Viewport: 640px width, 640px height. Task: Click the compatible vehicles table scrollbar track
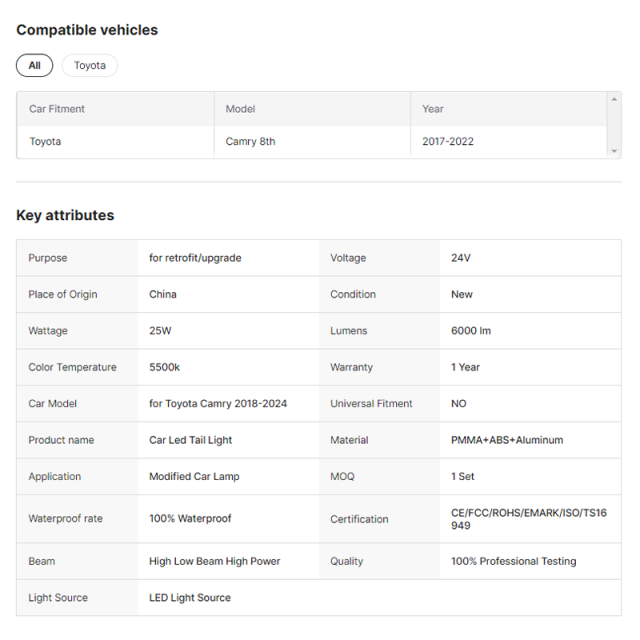(614, 125)
